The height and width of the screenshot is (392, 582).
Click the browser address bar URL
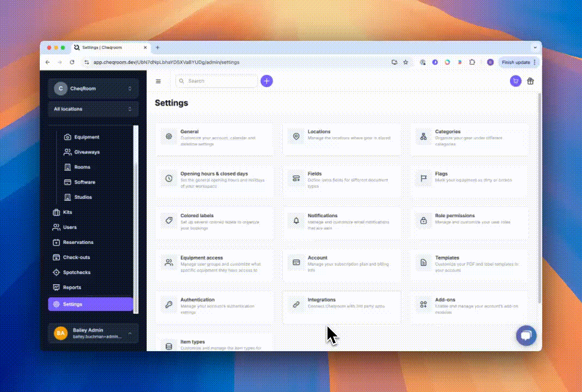tap(166, 62)
